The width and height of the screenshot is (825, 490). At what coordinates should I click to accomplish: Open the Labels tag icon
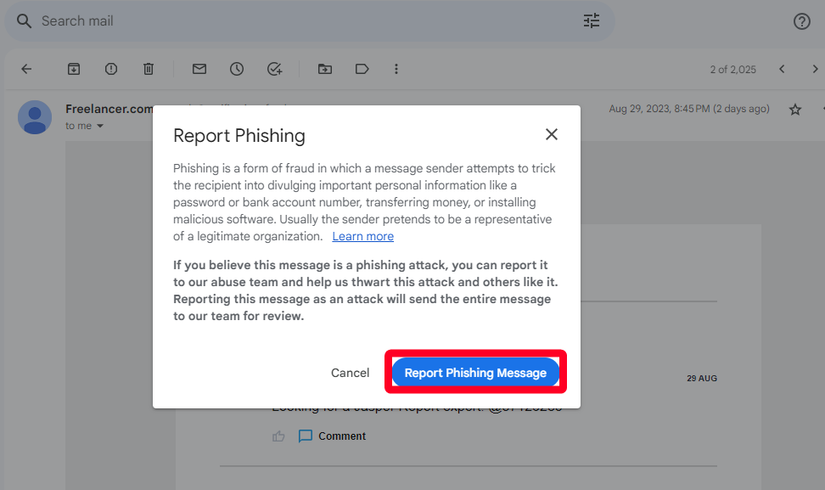[362, 69]
